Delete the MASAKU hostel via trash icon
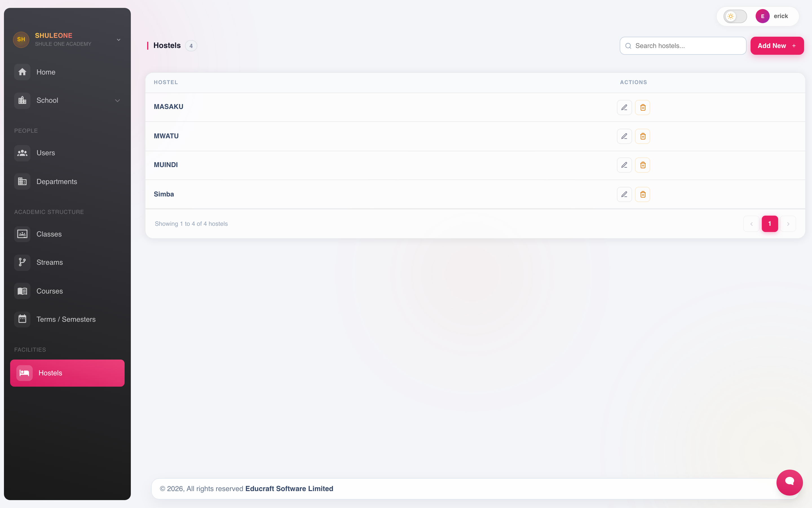The height and width of the screenshot is (508, 812). [643, 108]
